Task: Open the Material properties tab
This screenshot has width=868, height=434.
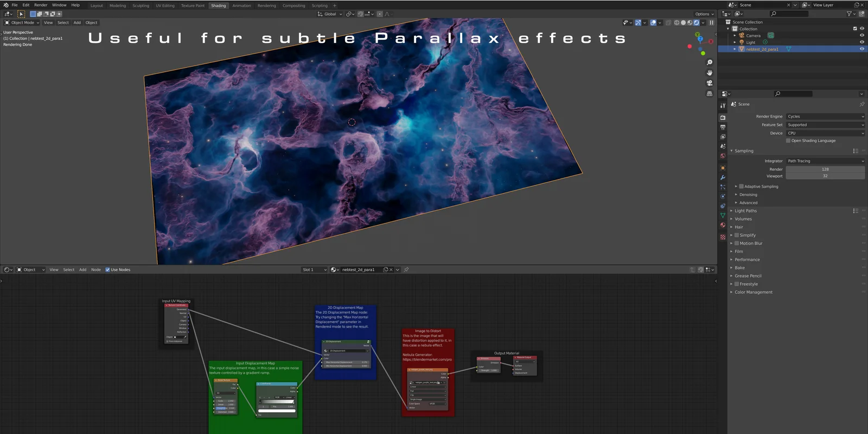Action: (x=723, y=225)
